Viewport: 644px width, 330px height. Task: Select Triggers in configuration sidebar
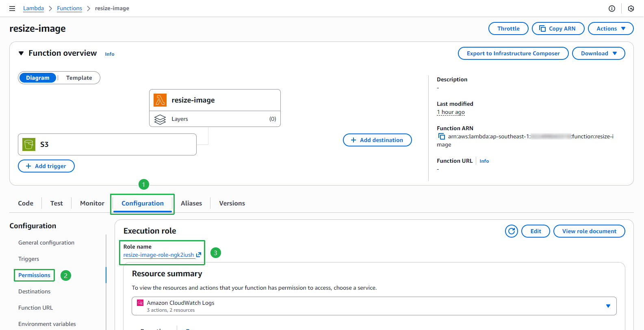(x=29, y=259)
